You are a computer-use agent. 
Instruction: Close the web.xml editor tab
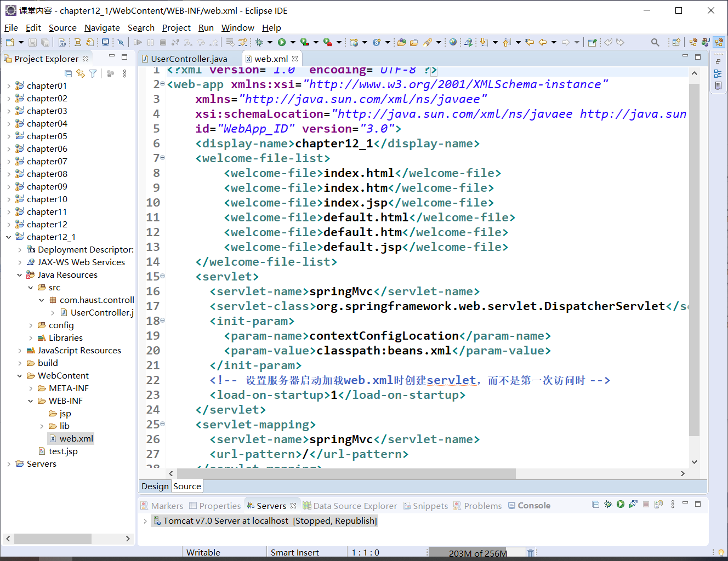[x=295, y=59]
